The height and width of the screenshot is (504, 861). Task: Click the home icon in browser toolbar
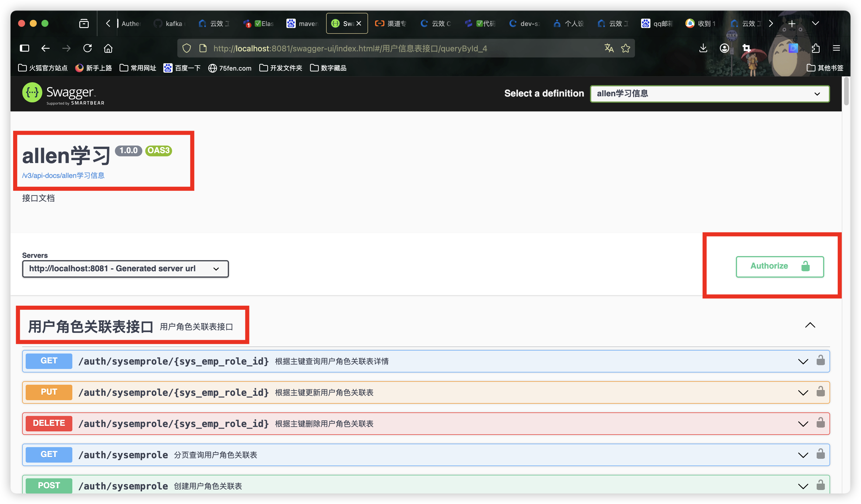(108, 48)
